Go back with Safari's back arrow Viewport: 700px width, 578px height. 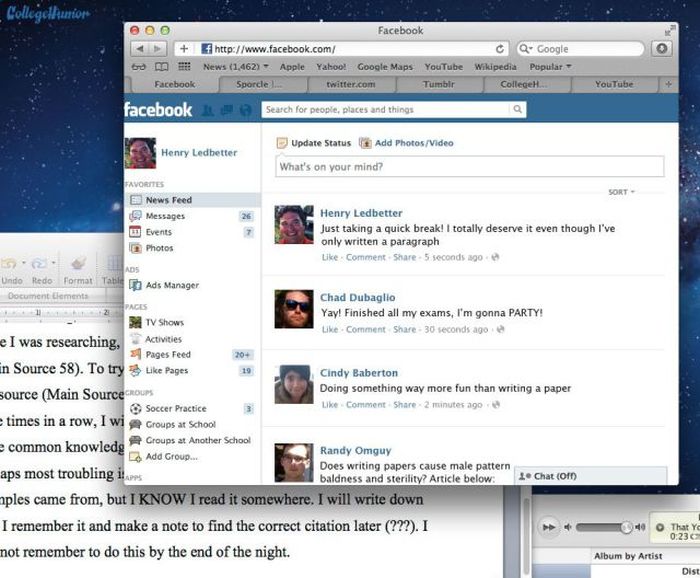point(140,49)
